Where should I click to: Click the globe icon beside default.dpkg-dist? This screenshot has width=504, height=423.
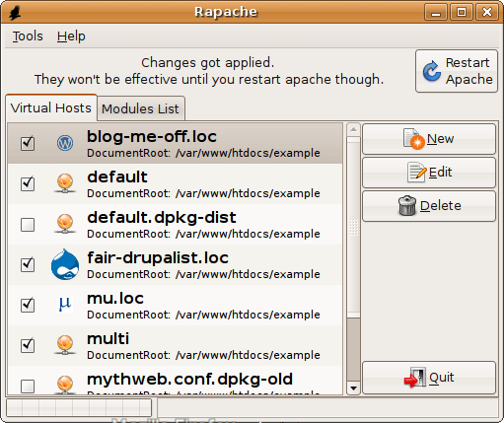(x=65, y=224)
